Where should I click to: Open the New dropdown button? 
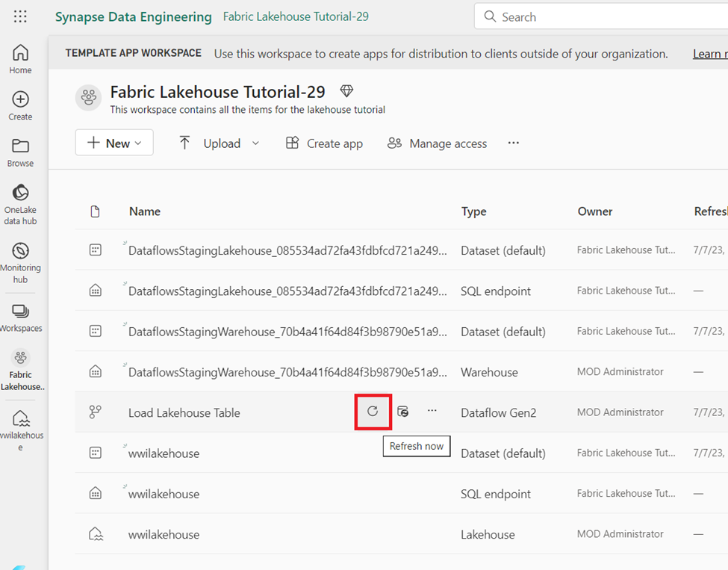click(x=114, y=143)
